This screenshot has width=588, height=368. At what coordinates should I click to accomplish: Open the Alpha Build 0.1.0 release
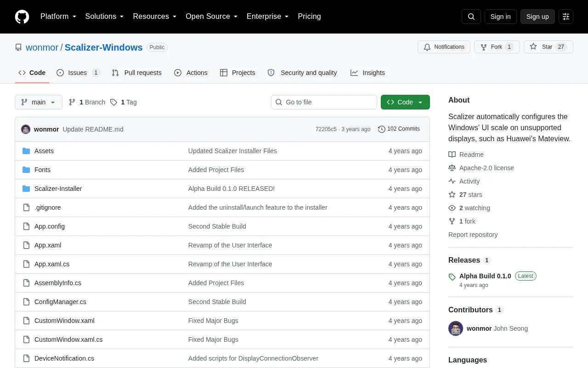485,276
